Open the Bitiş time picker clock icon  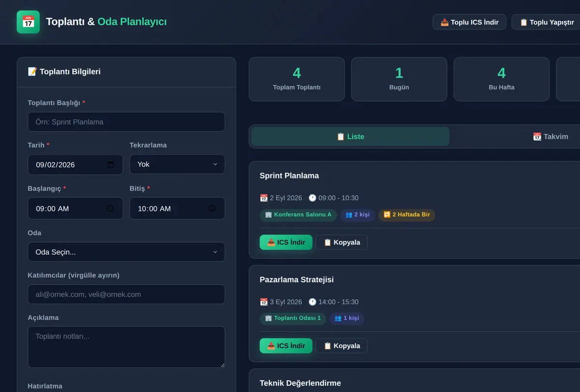point(212,208)
